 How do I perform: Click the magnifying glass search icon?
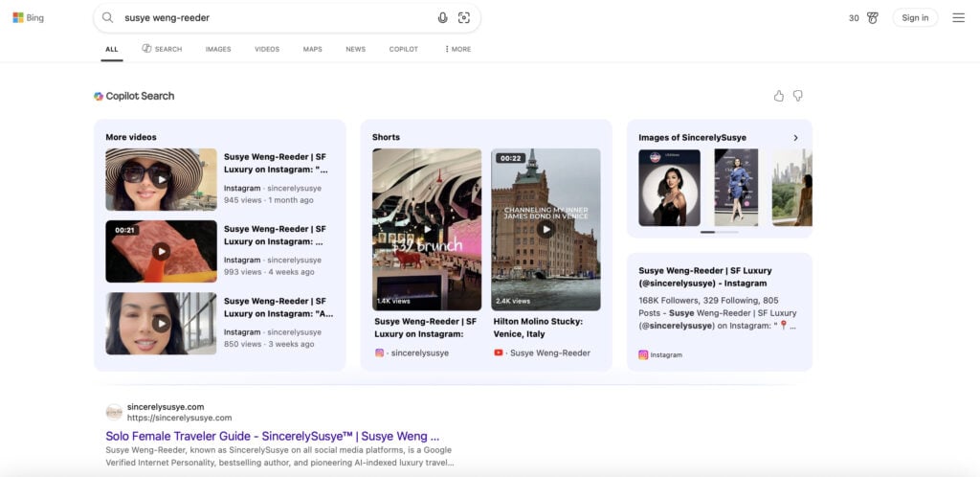[x=108, y=17]
